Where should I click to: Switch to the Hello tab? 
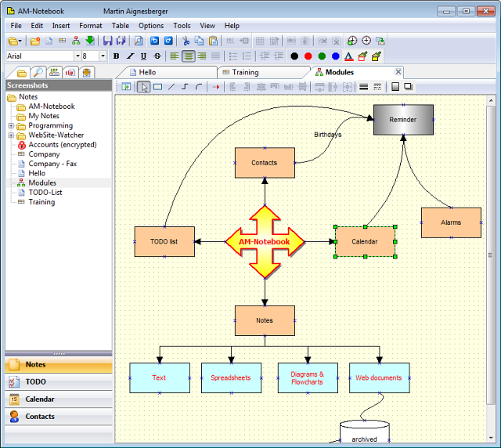click(166, 72)
